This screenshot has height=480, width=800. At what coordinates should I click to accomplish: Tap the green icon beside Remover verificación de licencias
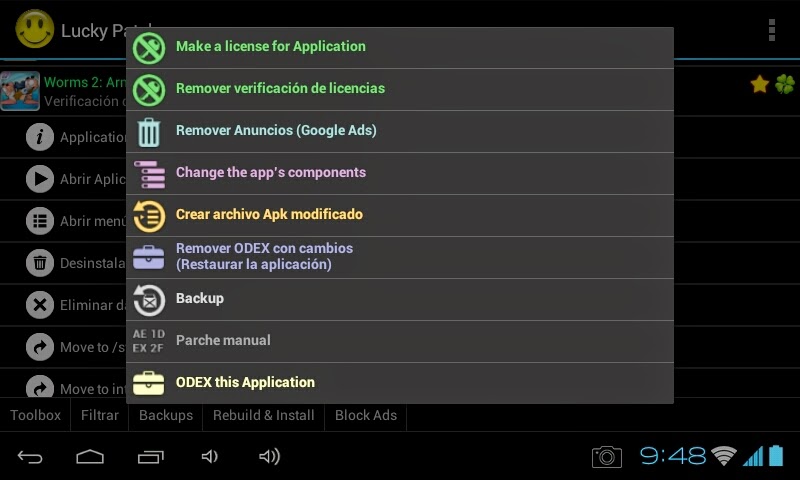point(149,90)
